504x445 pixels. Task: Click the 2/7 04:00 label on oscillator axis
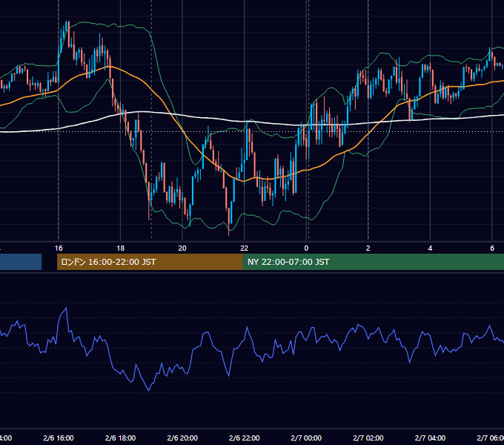coord(430,438)
